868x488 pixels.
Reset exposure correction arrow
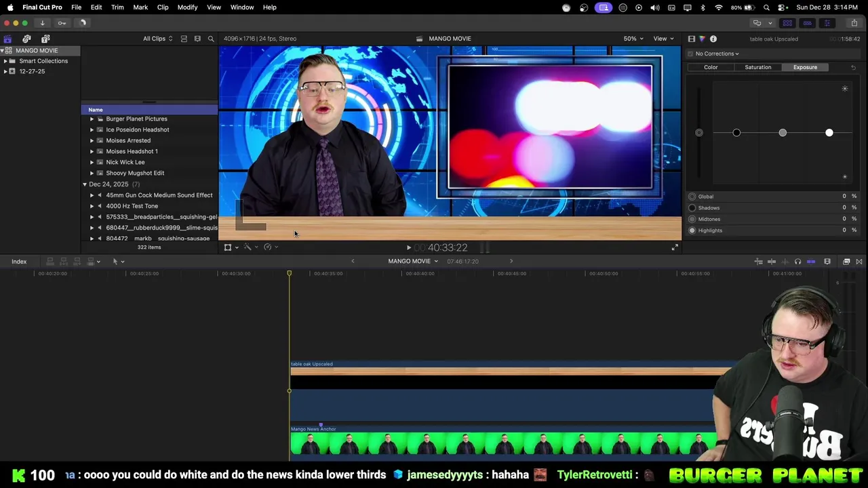point(853,67)
